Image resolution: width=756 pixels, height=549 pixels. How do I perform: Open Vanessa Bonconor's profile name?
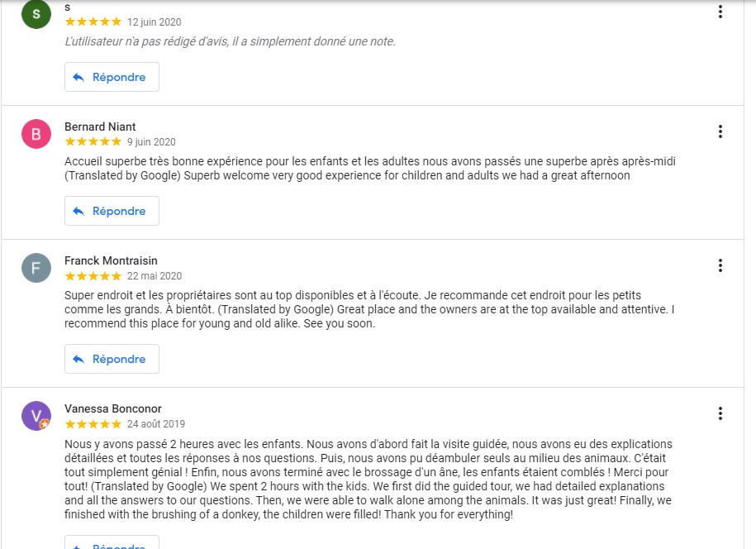pyautogui.click(x=113, y=408)
